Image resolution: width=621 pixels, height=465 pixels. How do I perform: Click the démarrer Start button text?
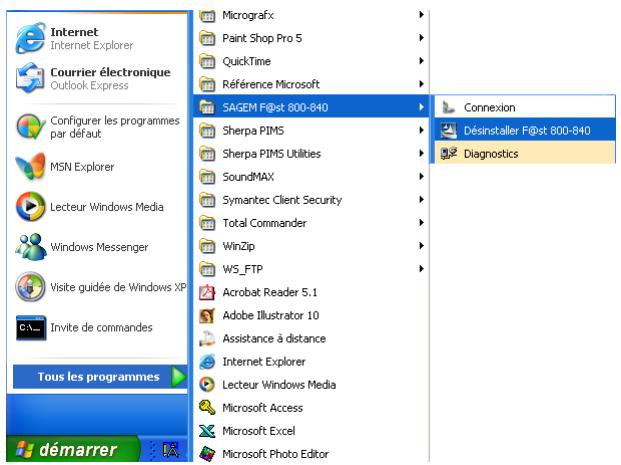pos(78,450)
